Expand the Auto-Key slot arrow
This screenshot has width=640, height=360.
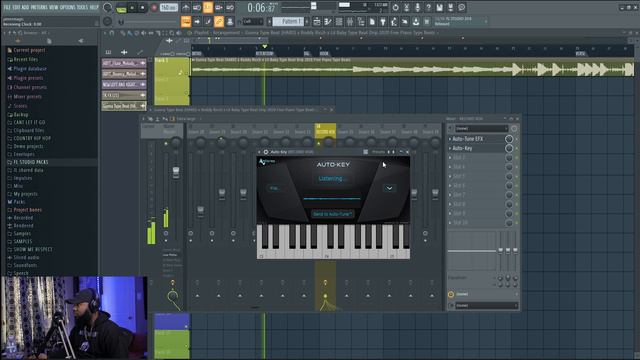tap(450, 149)
